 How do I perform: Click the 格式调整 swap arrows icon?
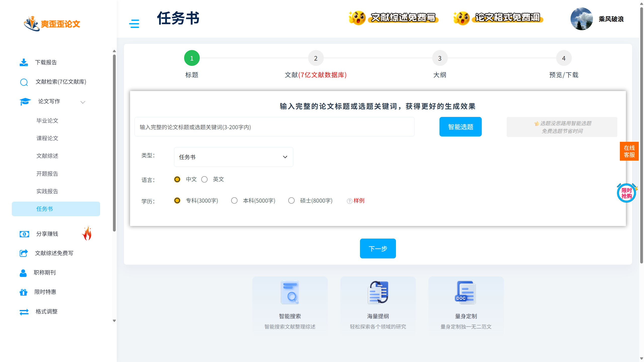click(24, 312)
